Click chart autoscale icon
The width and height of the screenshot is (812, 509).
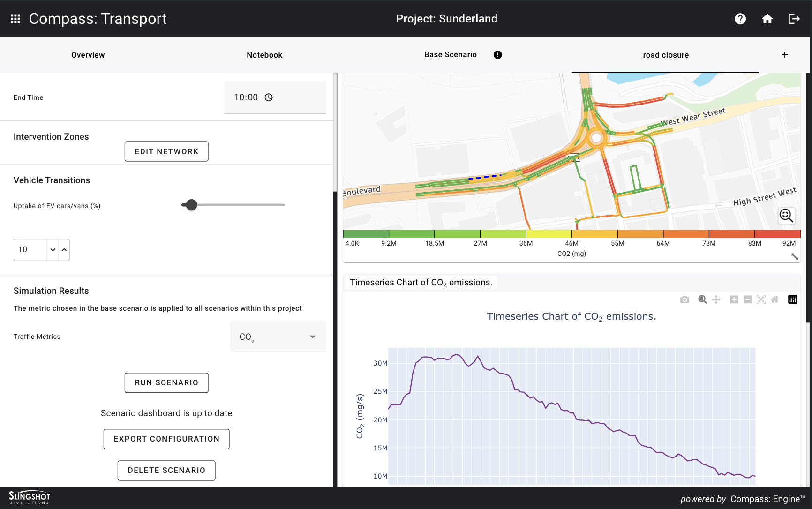coord(761,299)
